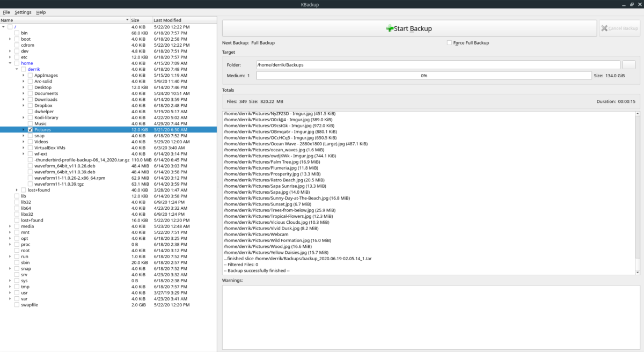Check the swapfile checkbox
Viewport: 644px width, 352px height.
pyautogui.click(x=17, y=305)
